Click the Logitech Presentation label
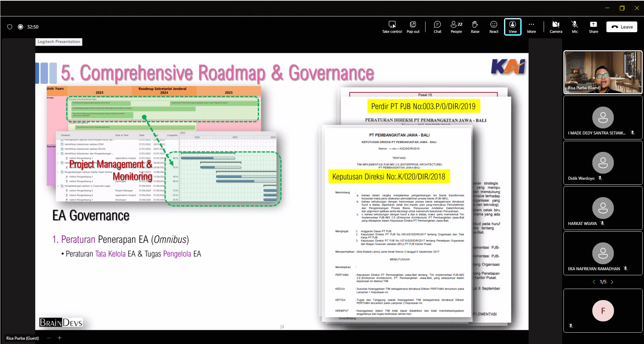This screenshot has width=644, height=344. [x=59, y=42]
